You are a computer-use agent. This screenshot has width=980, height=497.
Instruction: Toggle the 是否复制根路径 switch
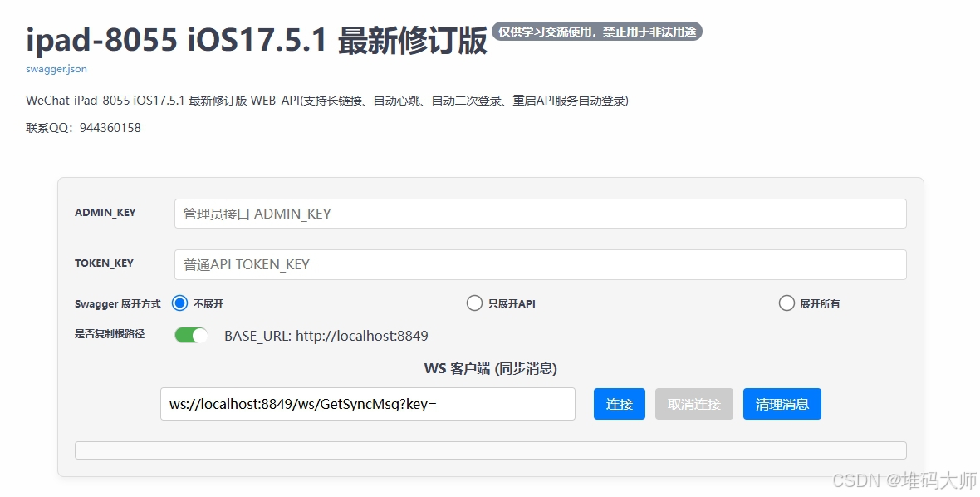click(x=191, y=336)
